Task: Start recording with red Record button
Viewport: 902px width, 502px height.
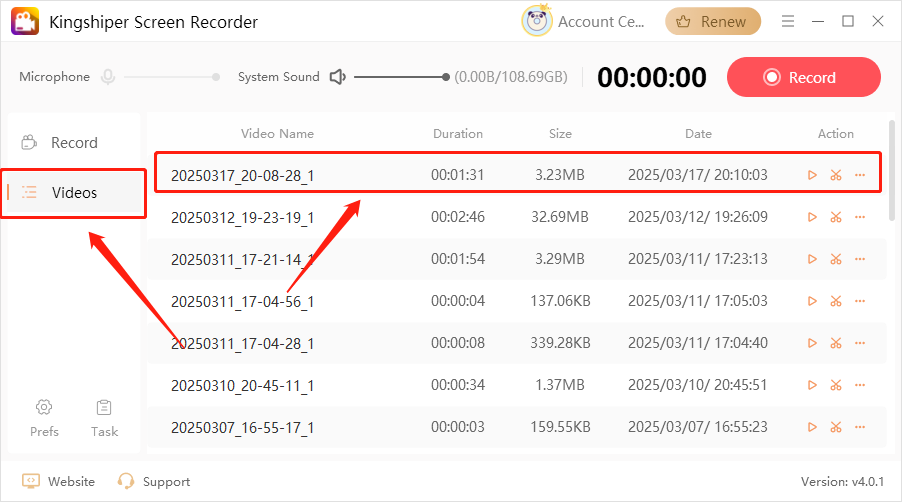Action: pos(804,77)
